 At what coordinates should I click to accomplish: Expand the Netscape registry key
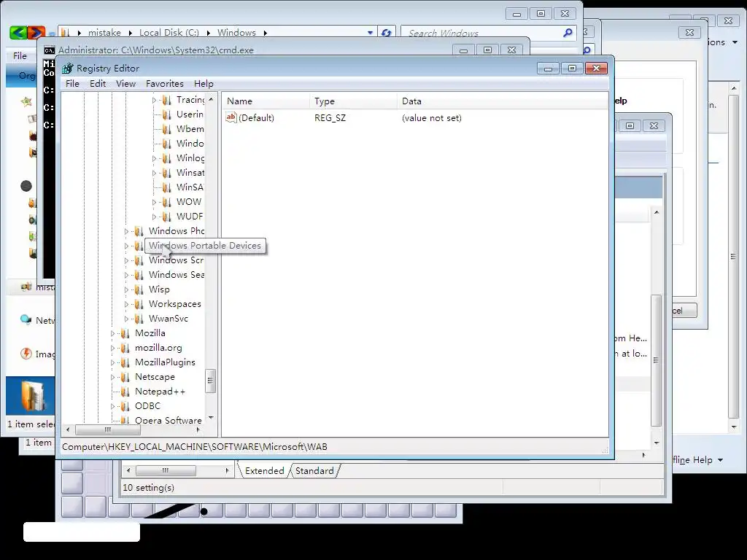tap(112, 378)
